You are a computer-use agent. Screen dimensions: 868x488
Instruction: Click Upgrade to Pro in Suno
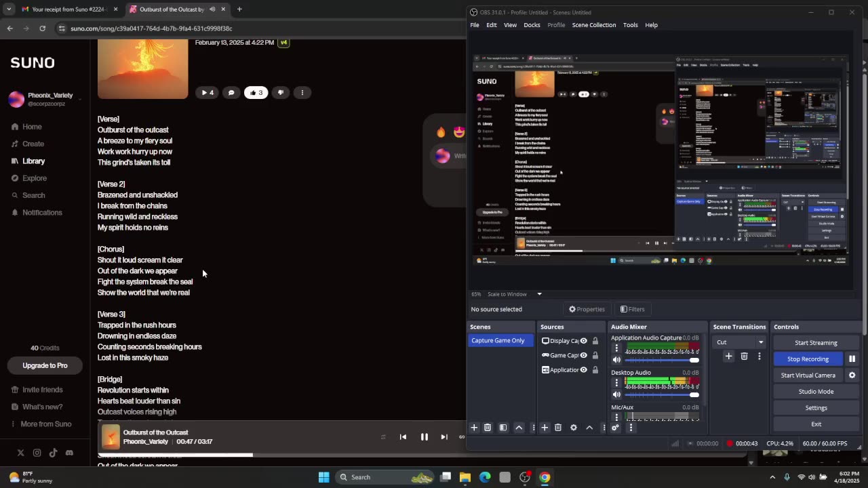point(45,366)
